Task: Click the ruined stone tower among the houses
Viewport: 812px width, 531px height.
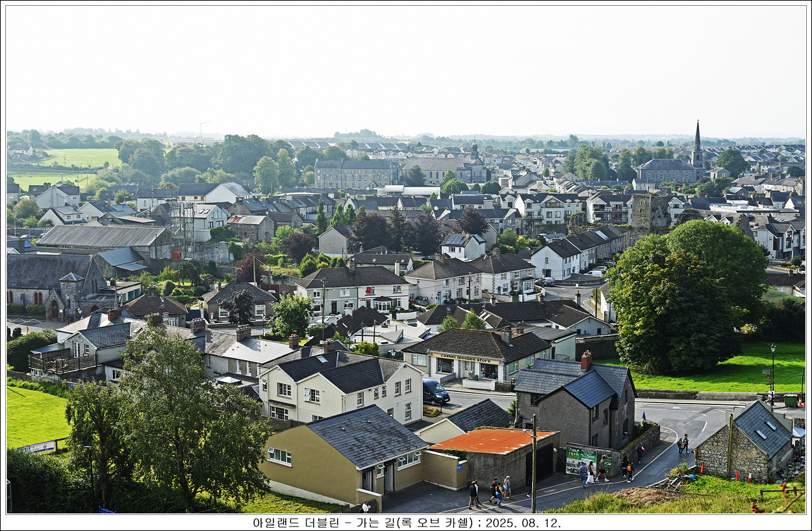Action: coord(649,211)
